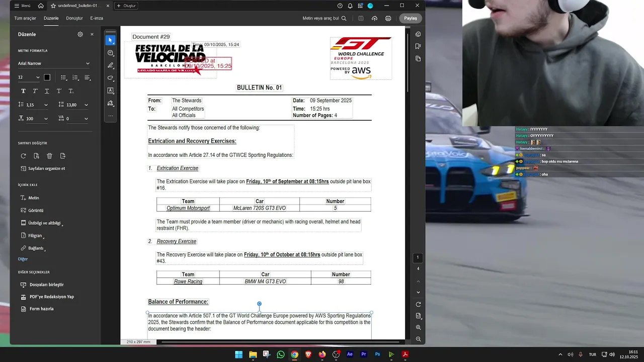This screenshot has width=644, height=362.
Task: Zoom in with magnifier plus icon
Action: click(x=418, y=327)
